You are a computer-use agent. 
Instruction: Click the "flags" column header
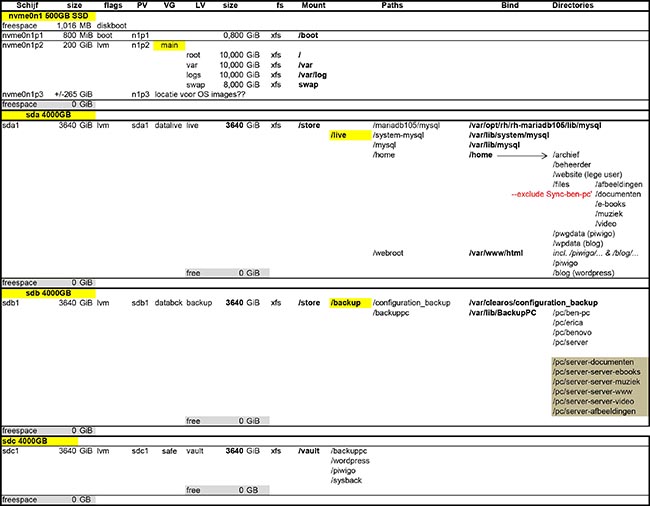coord(113,5)
